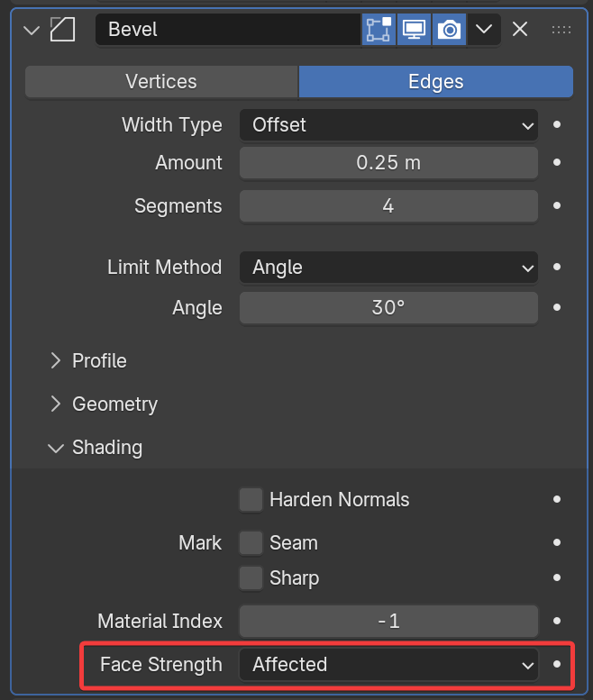Remove the Bevel modifier with X

(520, 29)
